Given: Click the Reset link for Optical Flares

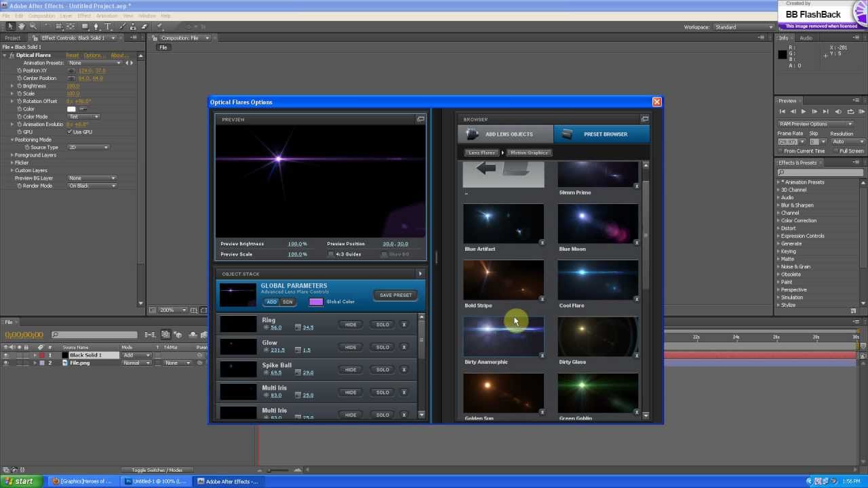Looking at the screenshot, I should tap(73, 56).
